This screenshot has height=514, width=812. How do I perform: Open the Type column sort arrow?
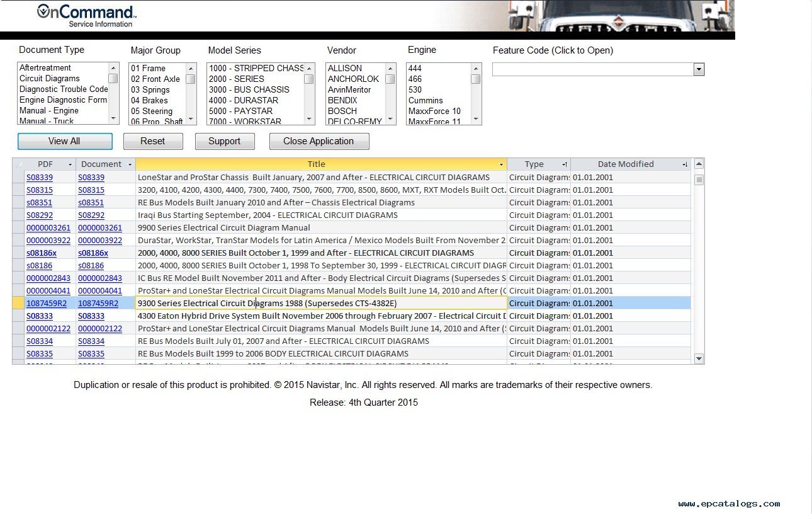[x=565, y=164]
